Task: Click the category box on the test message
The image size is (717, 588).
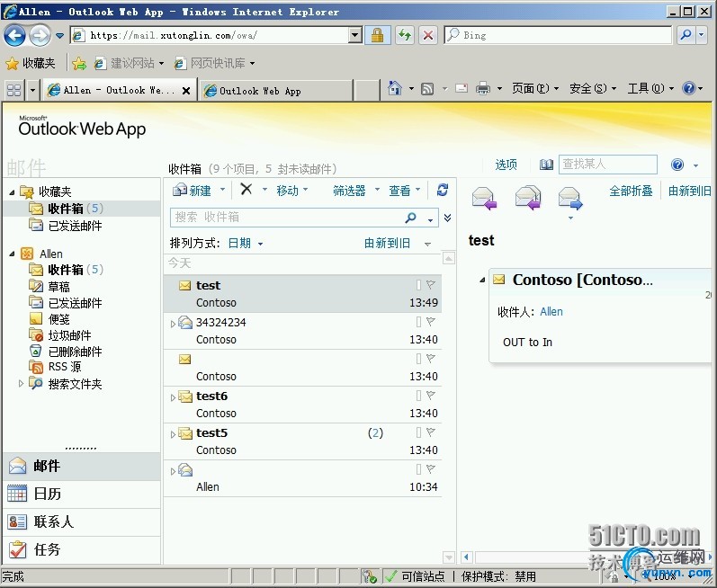Action: (418, 285)
